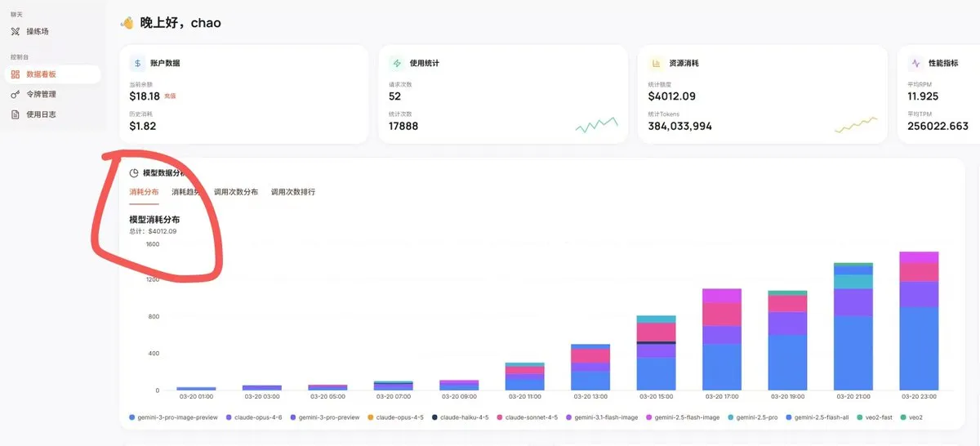Open 令牌管理 in the sidebar

coord(41,95)
